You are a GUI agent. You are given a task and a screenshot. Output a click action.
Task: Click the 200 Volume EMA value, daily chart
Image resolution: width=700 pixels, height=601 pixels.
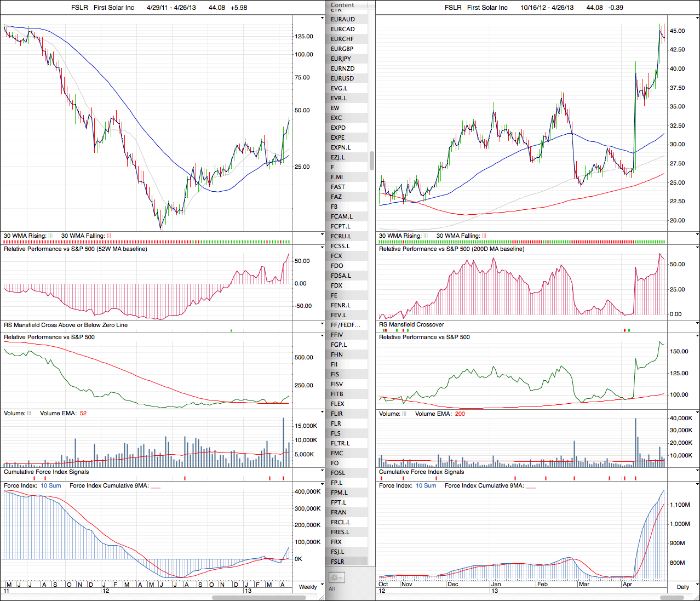(460, 414)
